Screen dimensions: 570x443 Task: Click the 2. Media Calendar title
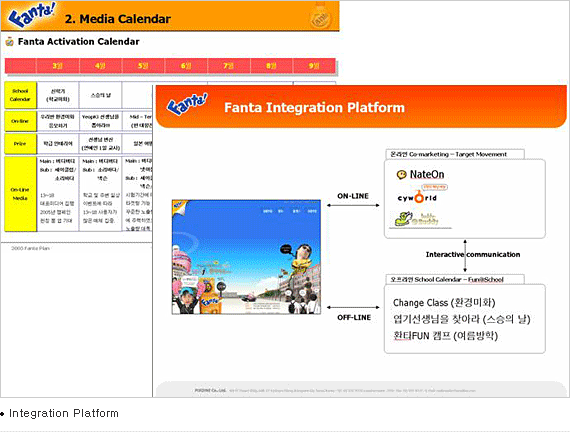click(118, 19)
